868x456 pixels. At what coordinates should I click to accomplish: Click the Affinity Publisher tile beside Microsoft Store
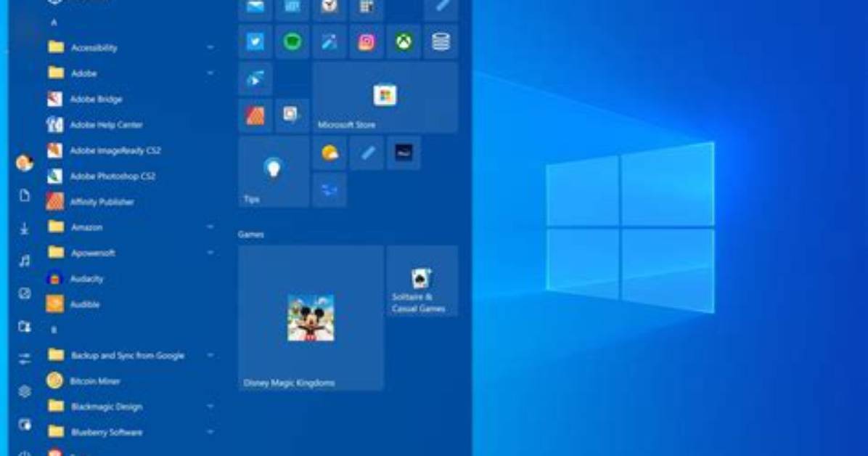[x=255, y=115]
